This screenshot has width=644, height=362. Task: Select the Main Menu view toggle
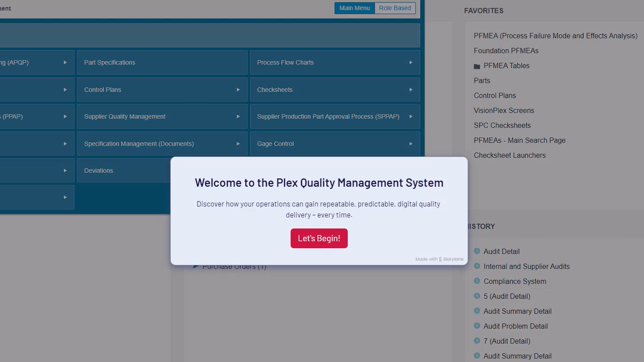click(x=354, y=8)
